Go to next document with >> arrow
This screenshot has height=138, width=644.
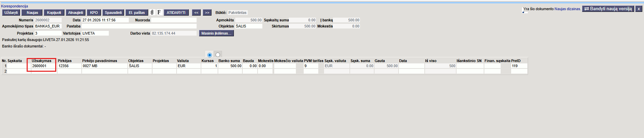pos(207,13)
